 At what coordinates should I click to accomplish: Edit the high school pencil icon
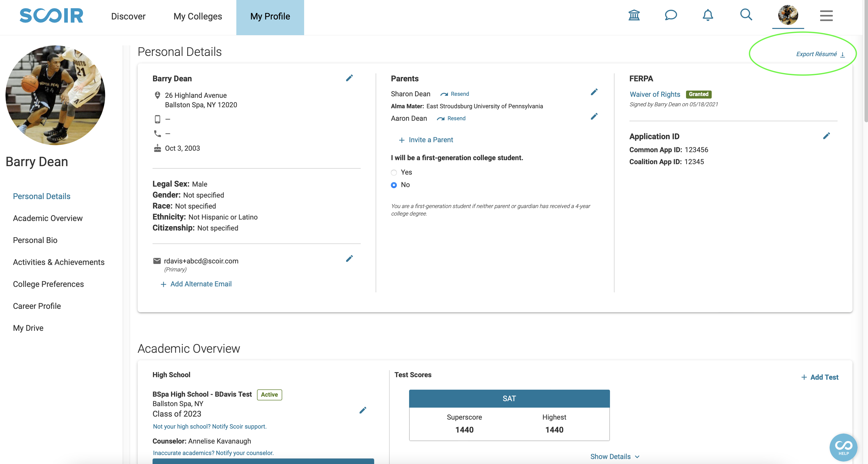[362, 410]
